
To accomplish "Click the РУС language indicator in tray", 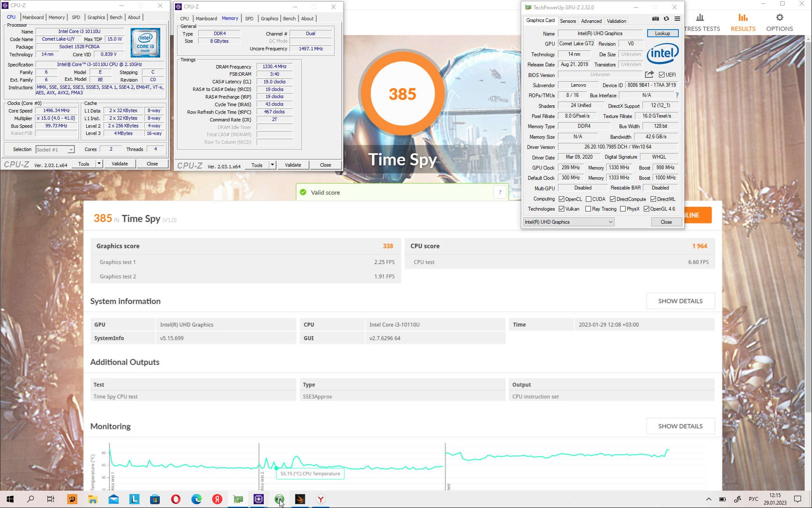I will [753, 499].
